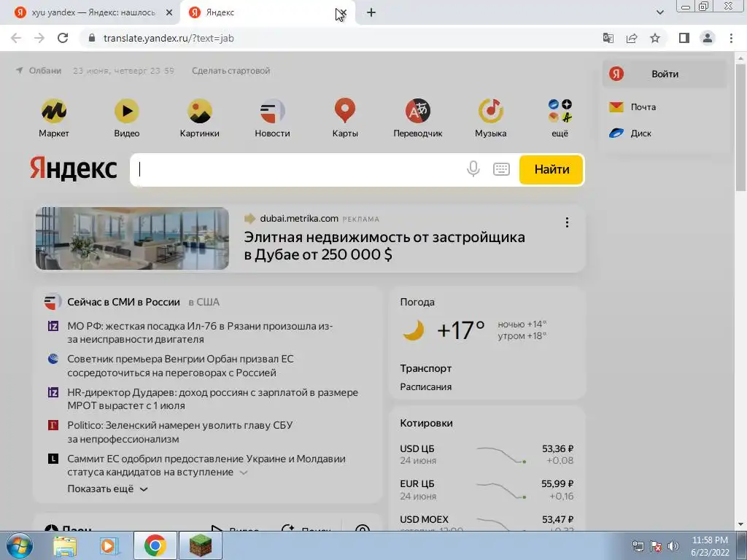Click the Войти login button
The height and width of the screenshot is (560, 747).
pyautogui.click(x=665, y=74)
